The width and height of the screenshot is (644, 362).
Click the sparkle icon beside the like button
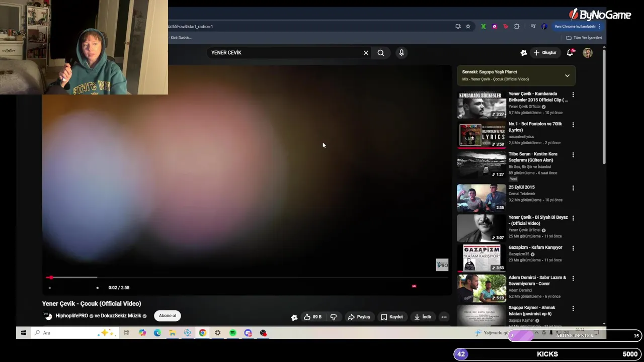tap(294, 317)
